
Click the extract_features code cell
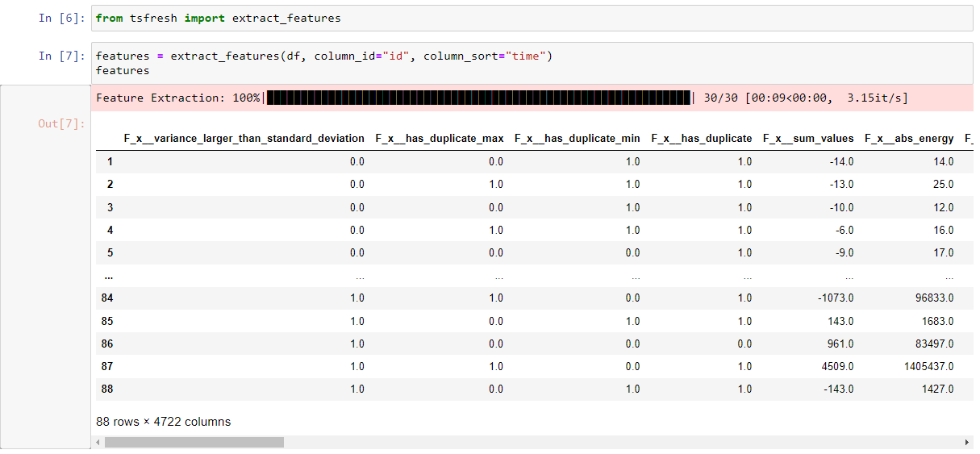[x=532, y=63]
